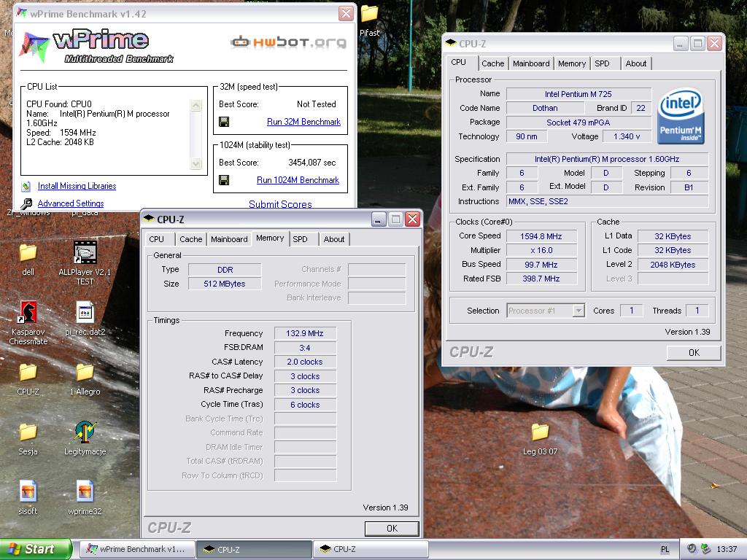The image size is (747, 560).
Task: Click Run 1024M Benchmark link
Action: (298, 180)
